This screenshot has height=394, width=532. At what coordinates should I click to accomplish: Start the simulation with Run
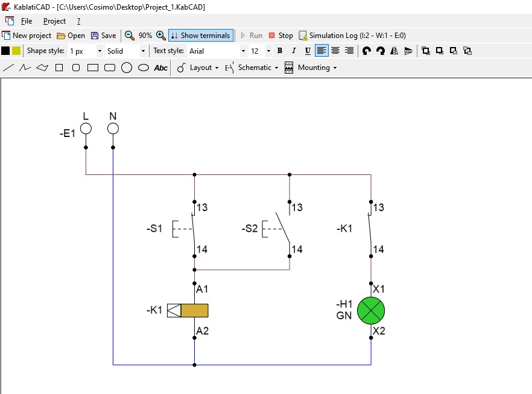tap(252, 36)
